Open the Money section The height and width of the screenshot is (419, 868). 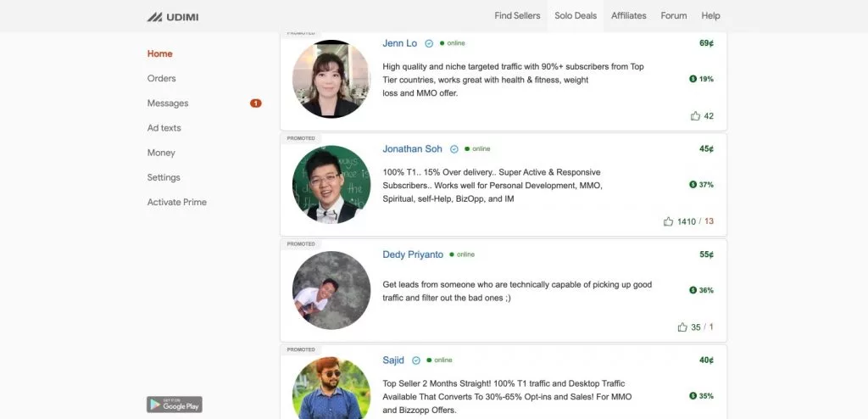pyautogui.click(x=160, y=153)
